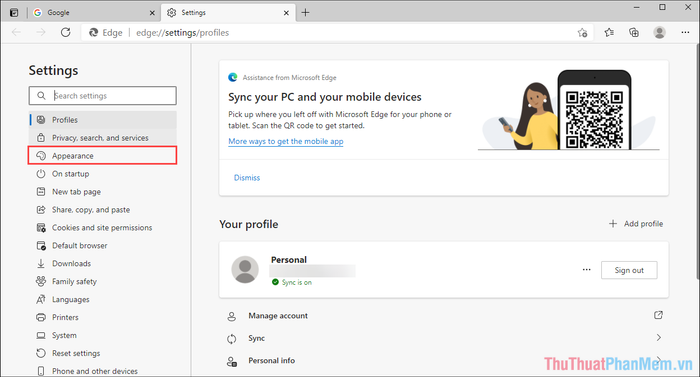Click the Appearance palette icon
The image size is (700, 377).
tap(41, 155)
